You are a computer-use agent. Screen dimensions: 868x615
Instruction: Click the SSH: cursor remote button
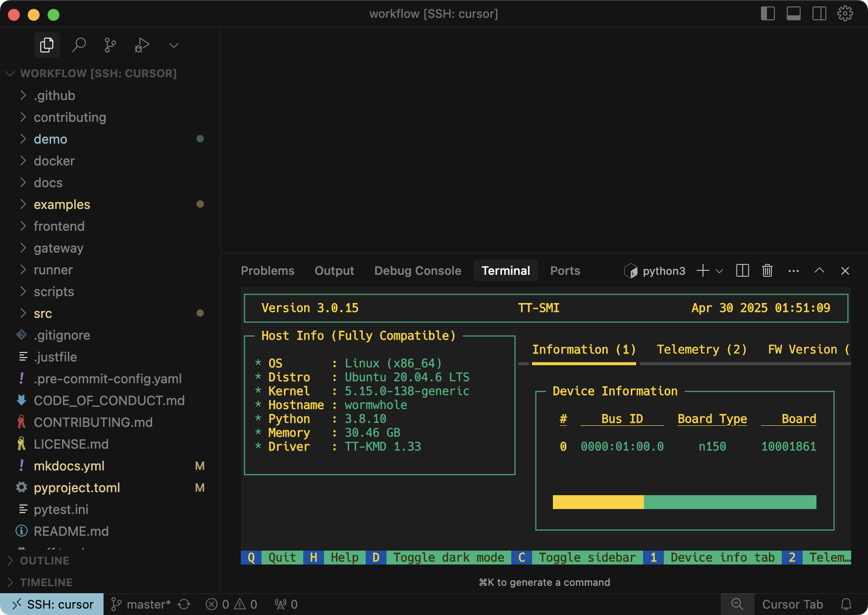click(52, 604)
